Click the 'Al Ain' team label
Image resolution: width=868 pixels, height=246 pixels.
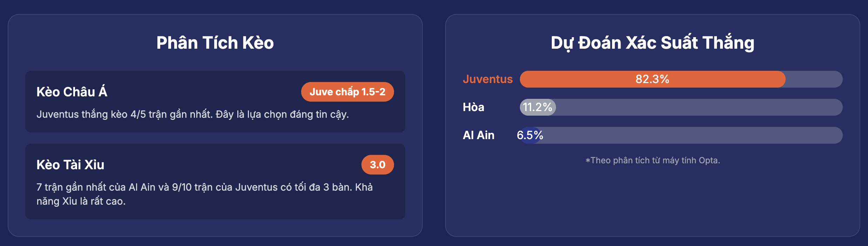coord(479,135)
